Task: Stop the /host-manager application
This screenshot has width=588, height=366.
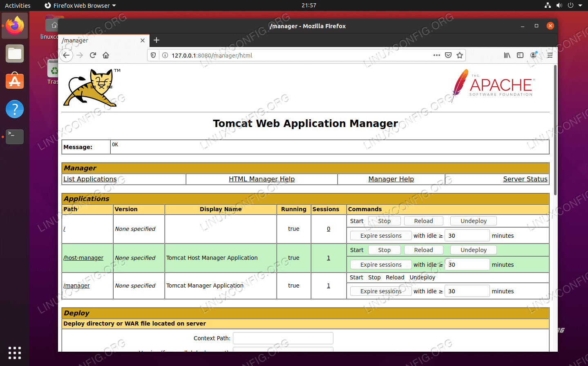Action: 384,250
